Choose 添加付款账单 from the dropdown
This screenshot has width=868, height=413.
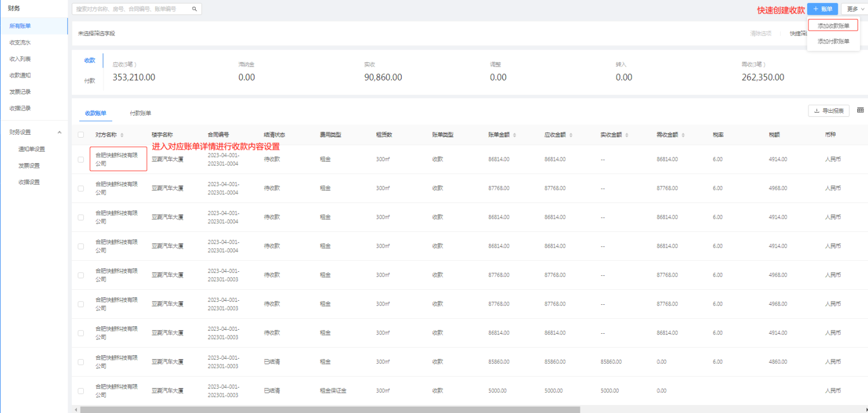tap(833, 42)
